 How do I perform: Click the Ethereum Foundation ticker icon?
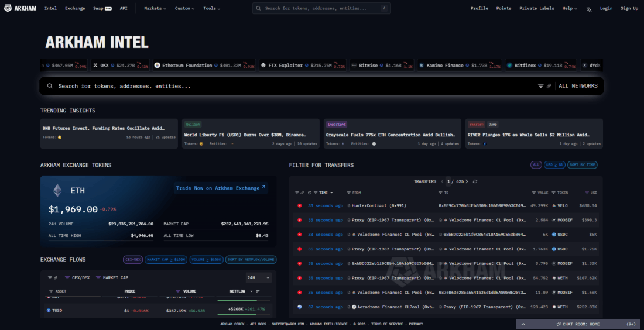(x=157, y=66)
